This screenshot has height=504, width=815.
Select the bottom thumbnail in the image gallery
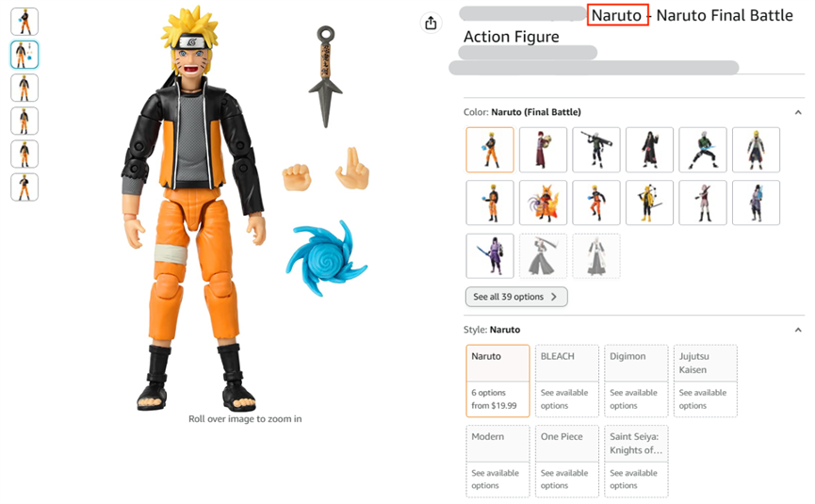[24, 187]
